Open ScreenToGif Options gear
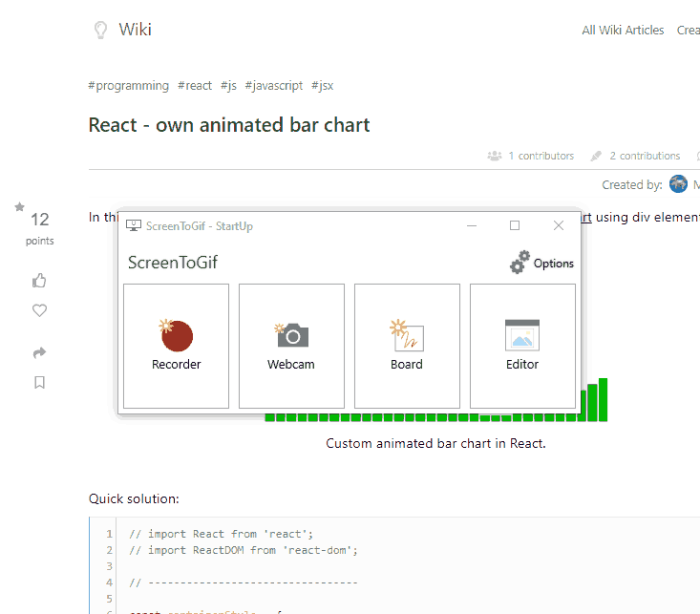The image size is (700, 614). pyautogui.click(x=541, y=263)
